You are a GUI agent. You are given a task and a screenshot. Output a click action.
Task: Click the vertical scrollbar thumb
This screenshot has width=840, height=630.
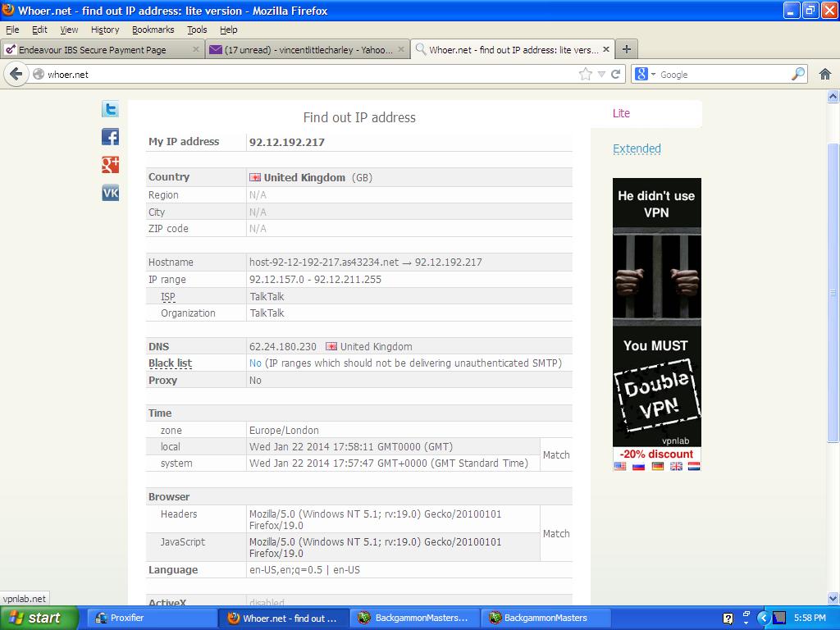click(x=833, y=293)
